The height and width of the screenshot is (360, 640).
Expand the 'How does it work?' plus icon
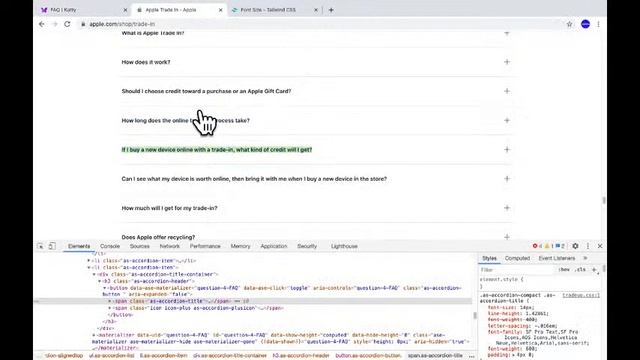(x=507, y=62)
